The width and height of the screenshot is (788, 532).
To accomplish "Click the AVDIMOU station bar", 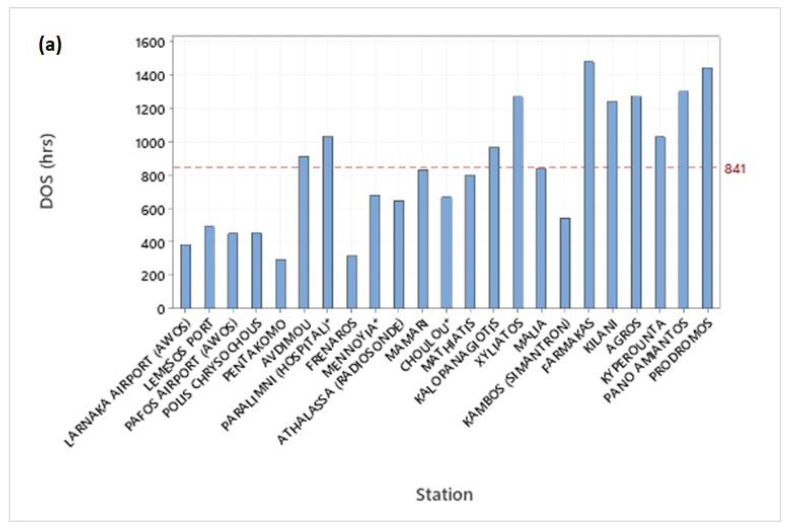I will [303, 233].
